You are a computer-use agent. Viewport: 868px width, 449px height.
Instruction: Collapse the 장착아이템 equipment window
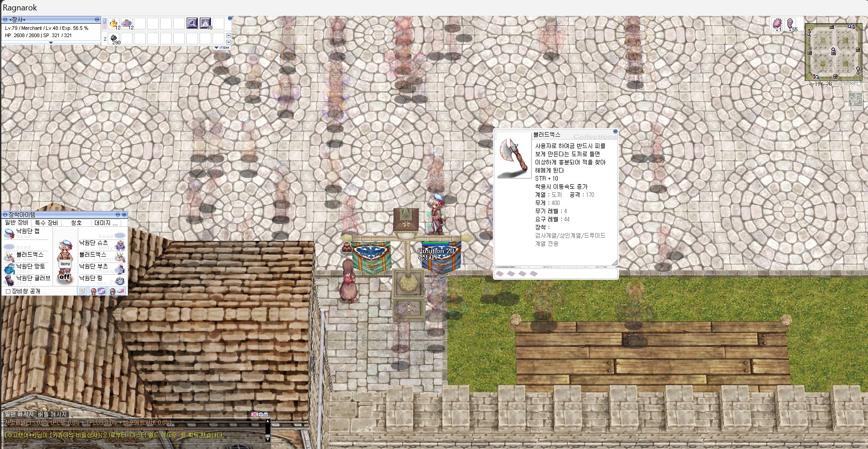[x=118, y=215]
